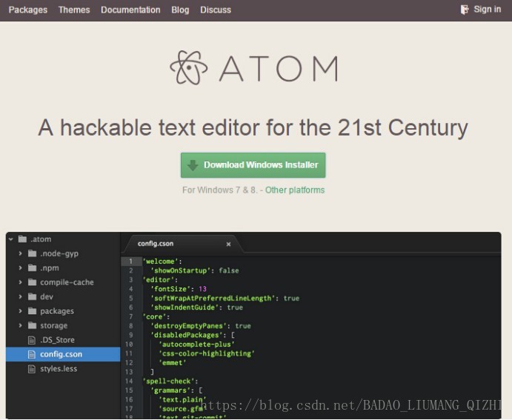Expand the compile-cache folder chevron
Screen dimensions: 512x420
click(x=20, y=282)
